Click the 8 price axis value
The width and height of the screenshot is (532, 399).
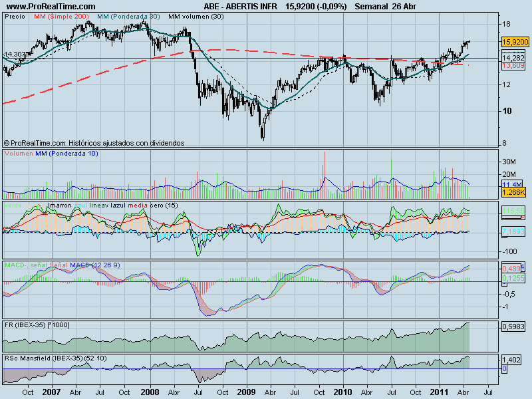[504, 143]
